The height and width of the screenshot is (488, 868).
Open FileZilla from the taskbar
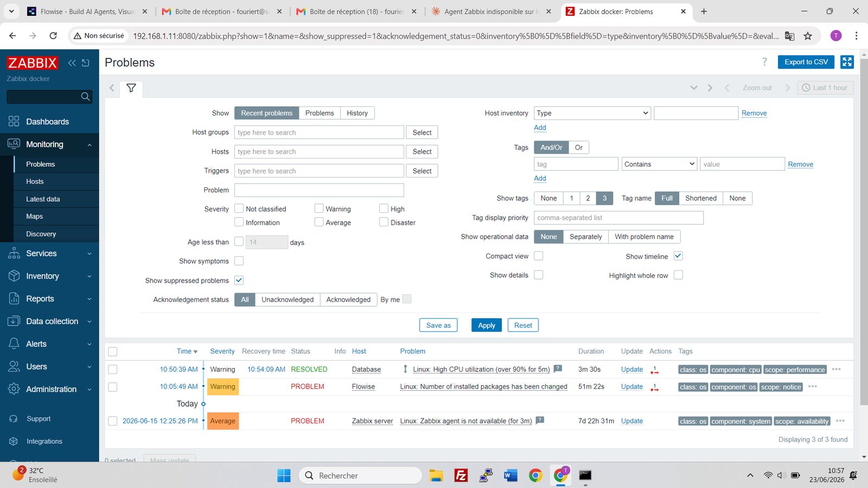pos(461,476)
